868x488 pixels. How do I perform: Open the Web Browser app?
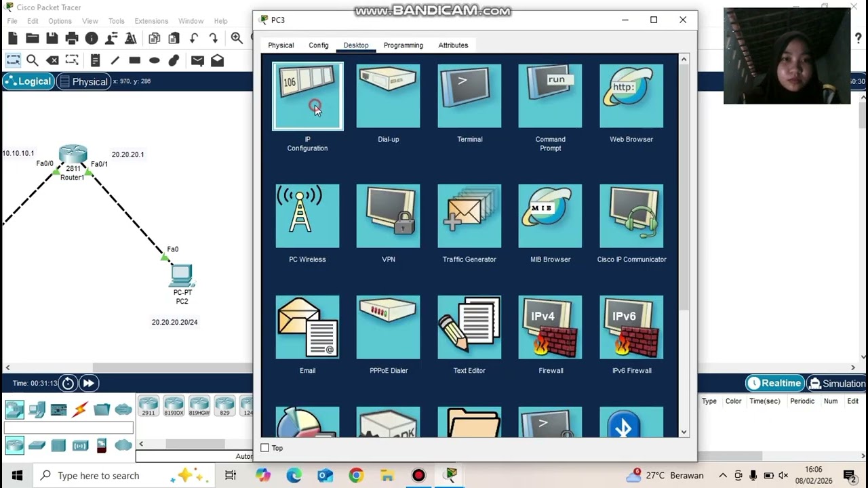point(631,96)
